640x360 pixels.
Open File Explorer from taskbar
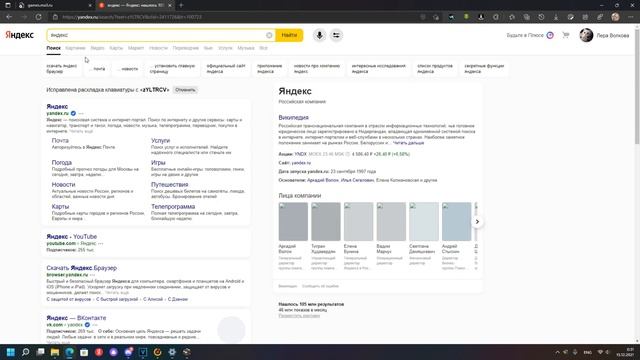point(55,352)
